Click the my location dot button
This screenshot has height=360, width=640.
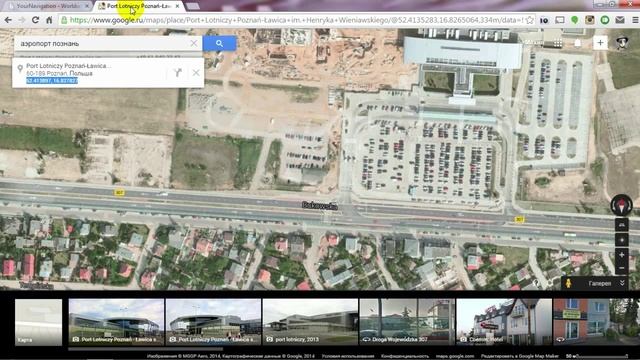[622, 240]
